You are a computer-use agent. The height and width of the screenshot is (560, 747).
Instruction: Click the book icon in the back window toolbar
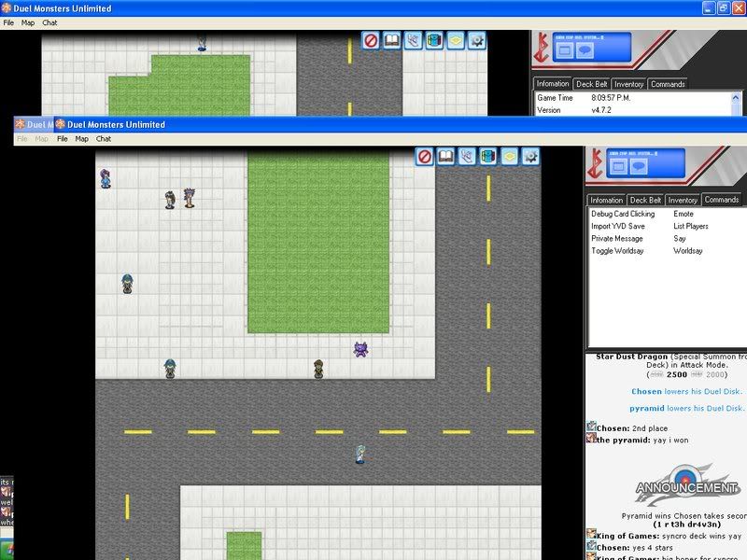pos(392,41)
